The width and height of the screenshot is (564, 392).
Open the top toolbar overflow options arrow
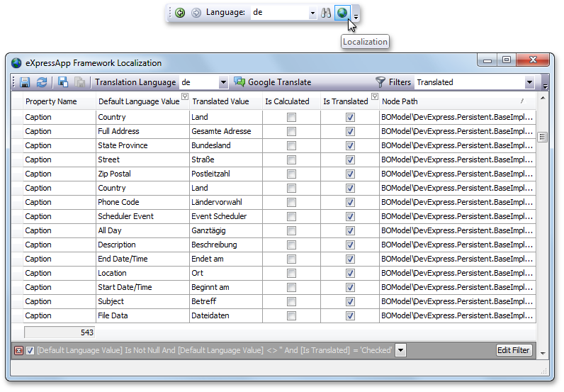[356, 16]
